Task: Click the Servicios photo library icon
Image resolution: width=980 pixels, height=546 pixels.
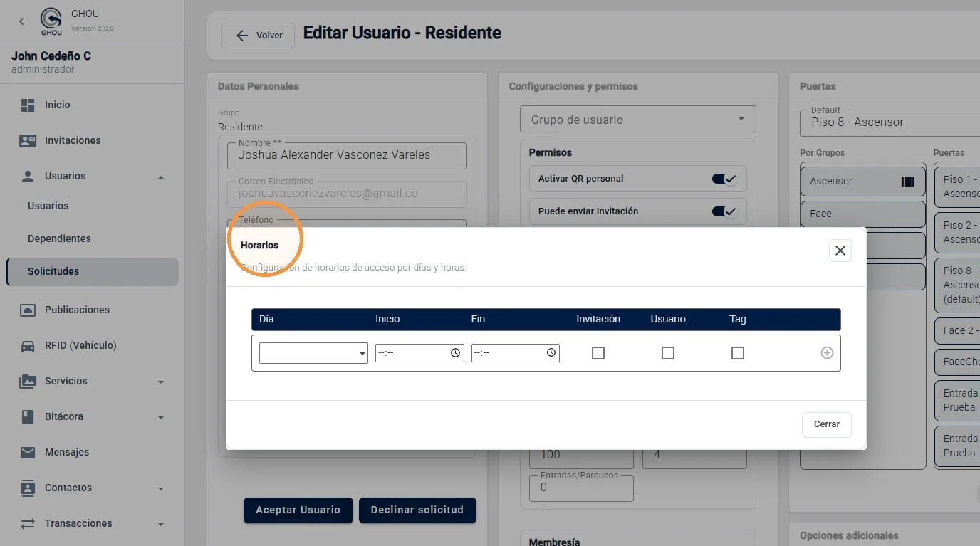Action: (x=28, y=381)
